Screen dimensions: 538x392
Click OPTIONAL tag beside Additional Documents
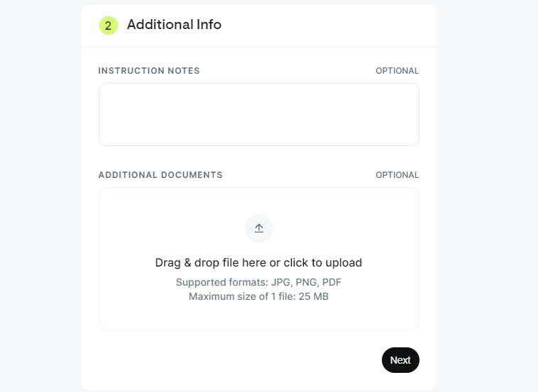point(397,175)
